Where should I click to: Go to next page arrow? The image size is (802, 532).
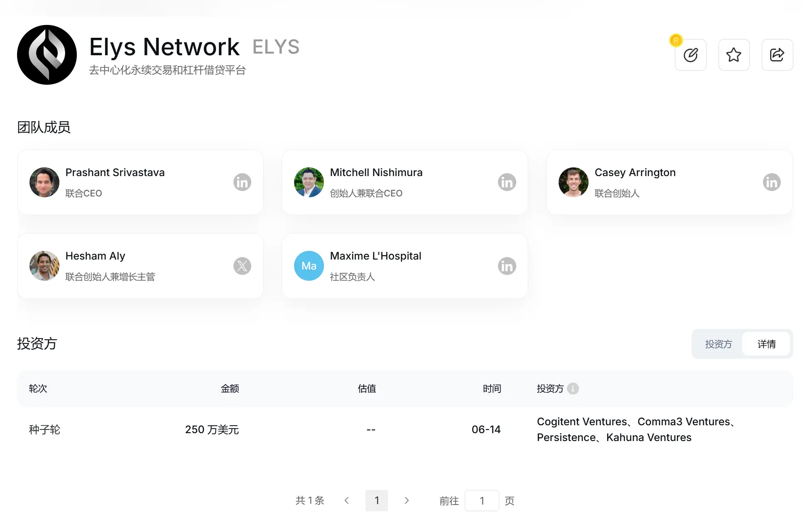click(x=407, y=500)
